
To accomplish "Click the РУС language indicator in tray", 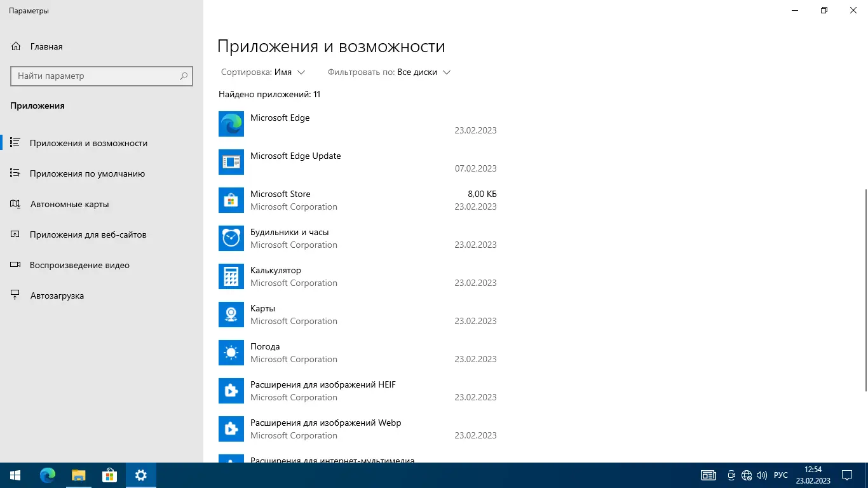I will 781,475.
